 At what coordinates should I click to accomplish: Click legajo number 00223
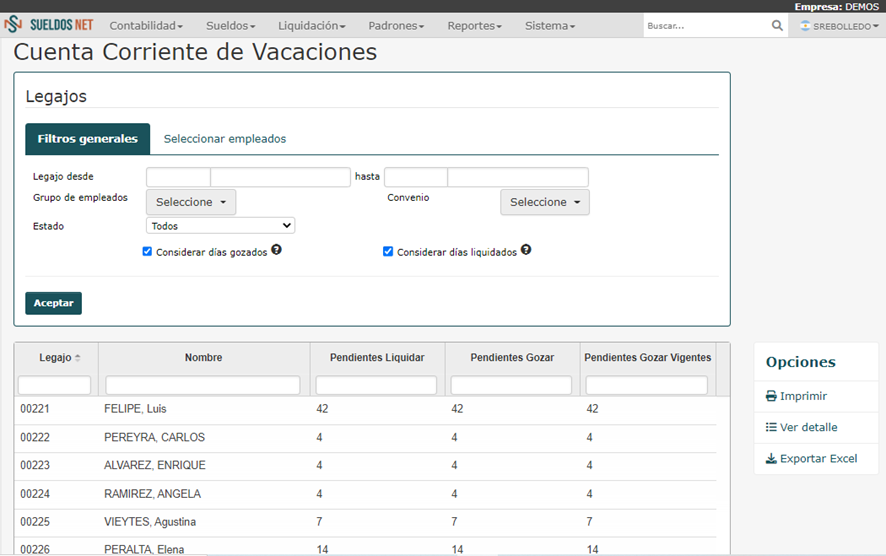[x=35, y=466]
